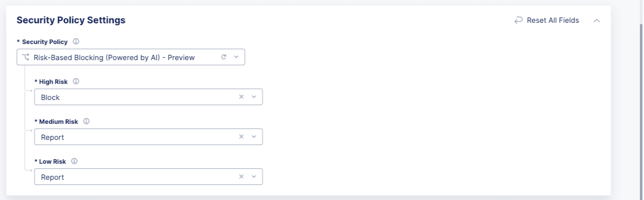
Task: Click the risk-based blocking branch icon
Action: (x=26, y=57)
